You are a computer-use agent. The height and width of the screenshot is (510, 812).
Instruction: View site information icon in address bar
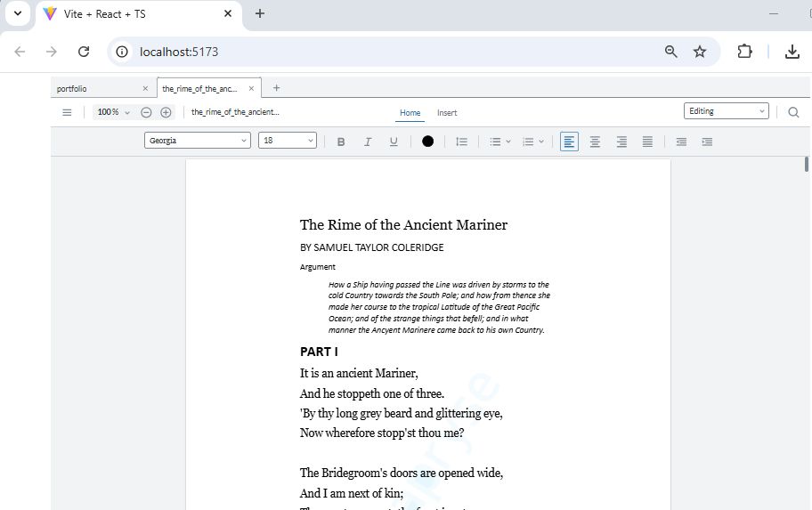(122, 52)
